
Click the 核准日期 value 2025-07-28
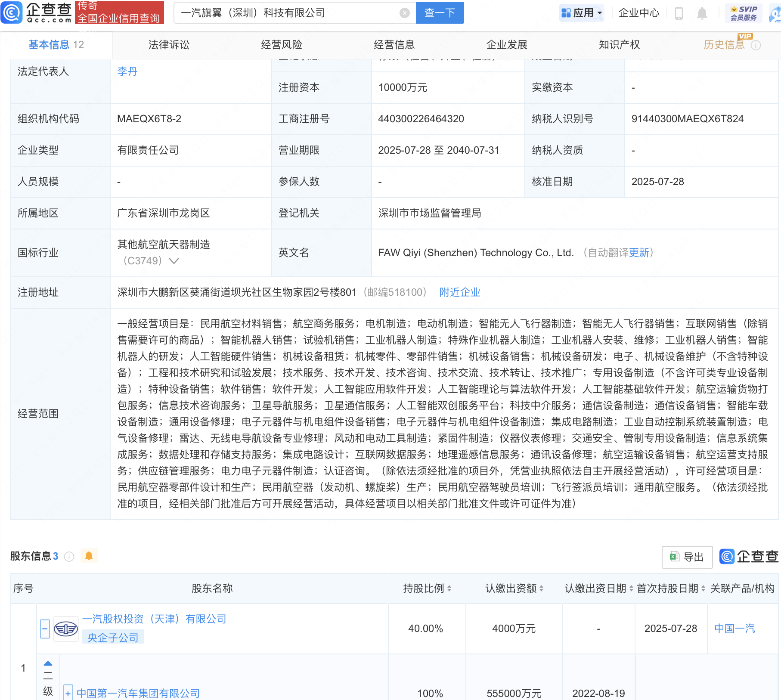tap(657, 182)
